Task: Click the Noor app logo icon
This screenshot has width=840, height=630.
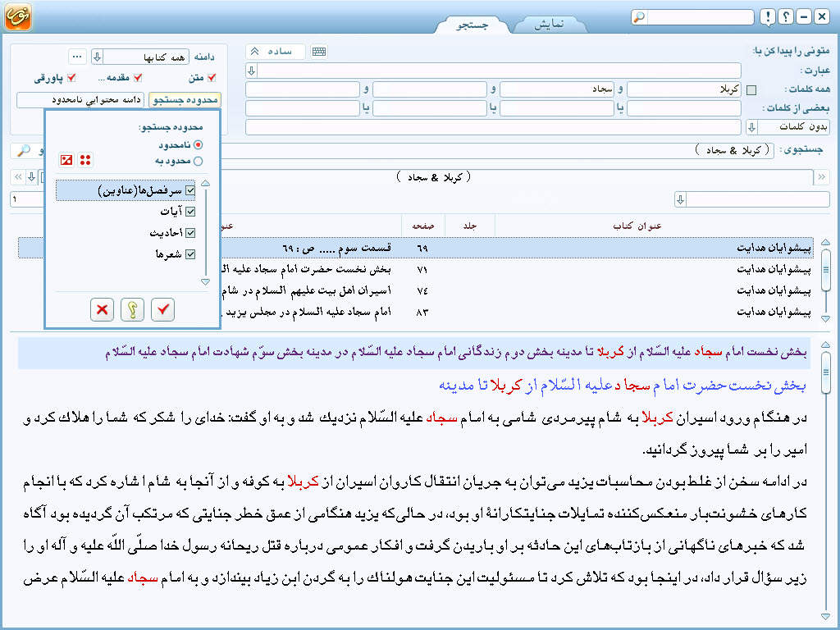Action: (x=18, y=16)
